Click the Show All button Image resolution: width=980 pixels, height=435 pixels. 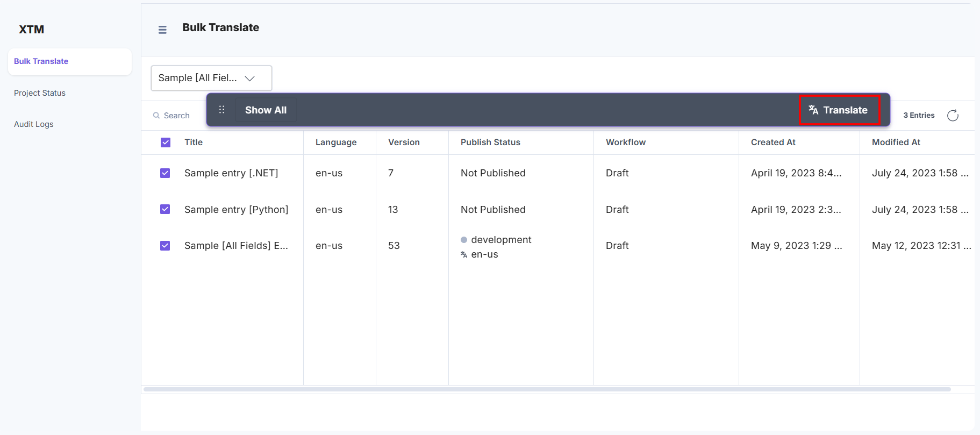266,110
